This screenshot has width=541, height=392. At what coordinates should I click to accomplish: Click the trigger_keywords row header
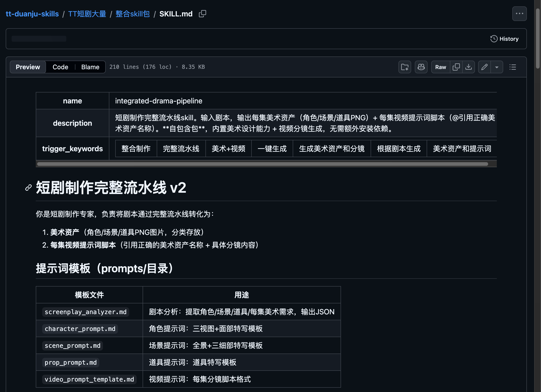pyautogui.click(x=72, y=149)
